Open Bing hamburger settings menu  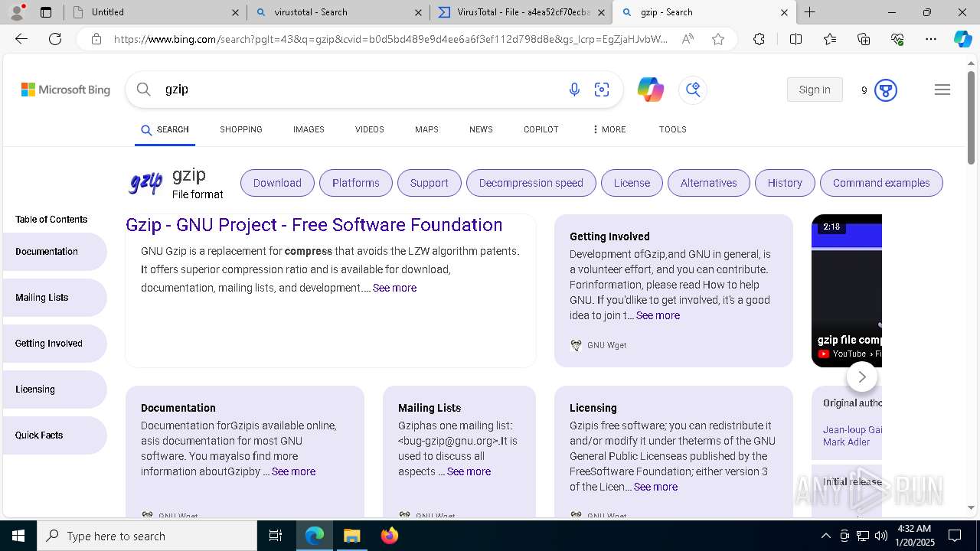(x=942, y=90)
